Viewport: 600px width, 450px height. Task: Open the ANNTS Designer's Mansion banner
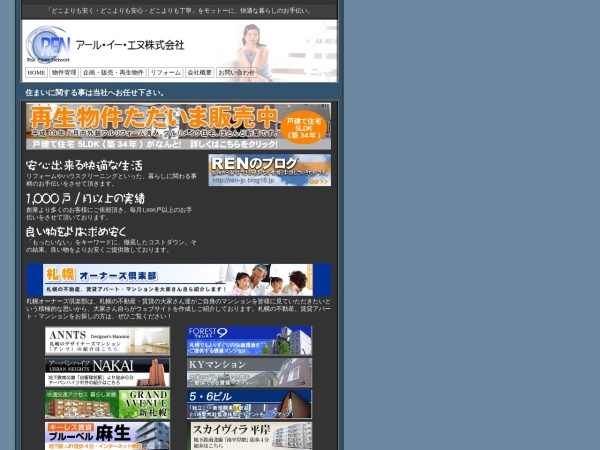pos(107,341)
